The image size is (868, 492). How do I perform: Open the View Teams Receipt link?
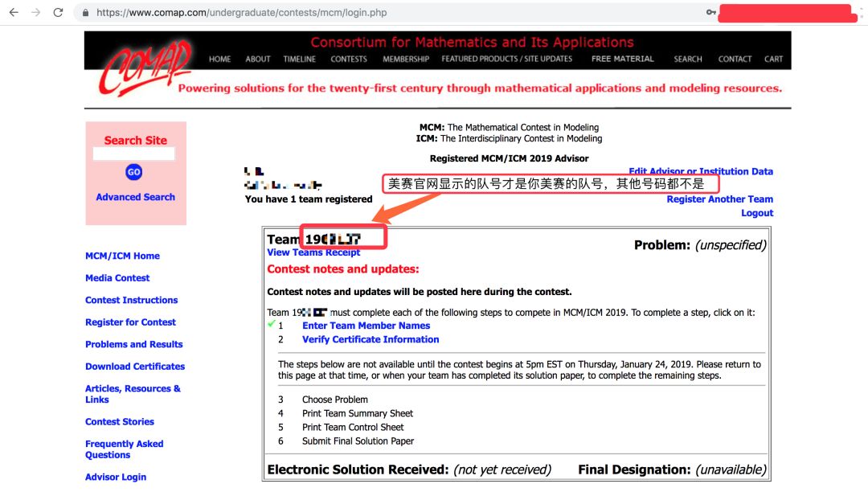click(313, 252)
